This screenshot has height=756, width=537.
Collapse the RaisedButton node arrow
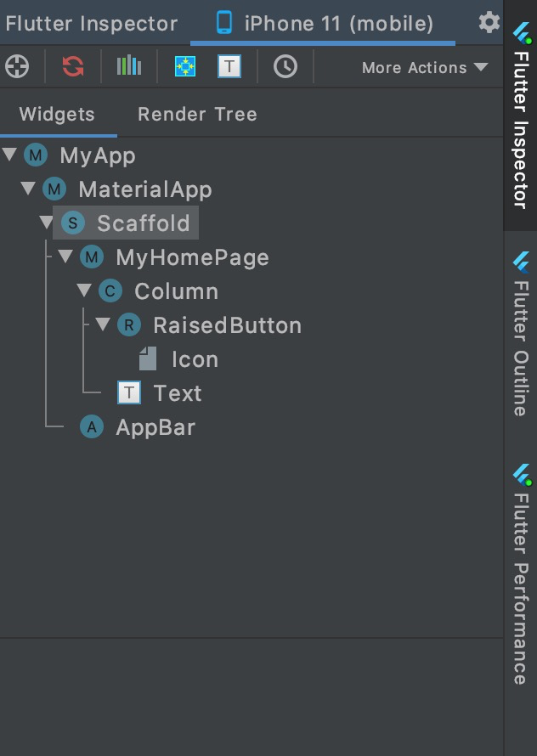pos(103,325)
